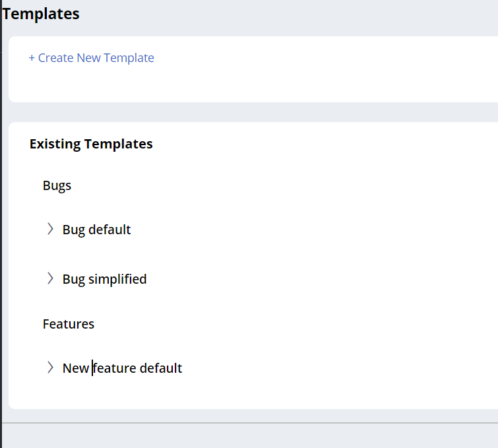The width and height of the screenshot is (498, 448).
Task: Click the Existing Templates heading
Action: 91,144
